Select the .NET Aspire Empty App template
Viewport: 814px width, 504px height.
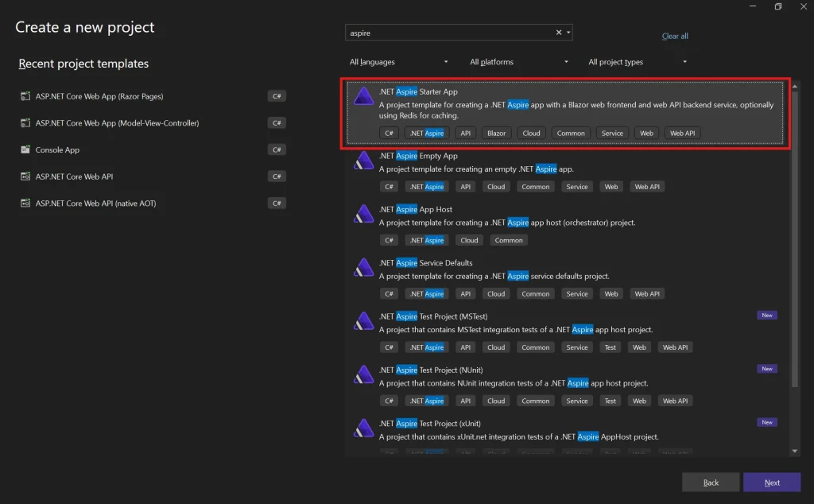[565, 171]
